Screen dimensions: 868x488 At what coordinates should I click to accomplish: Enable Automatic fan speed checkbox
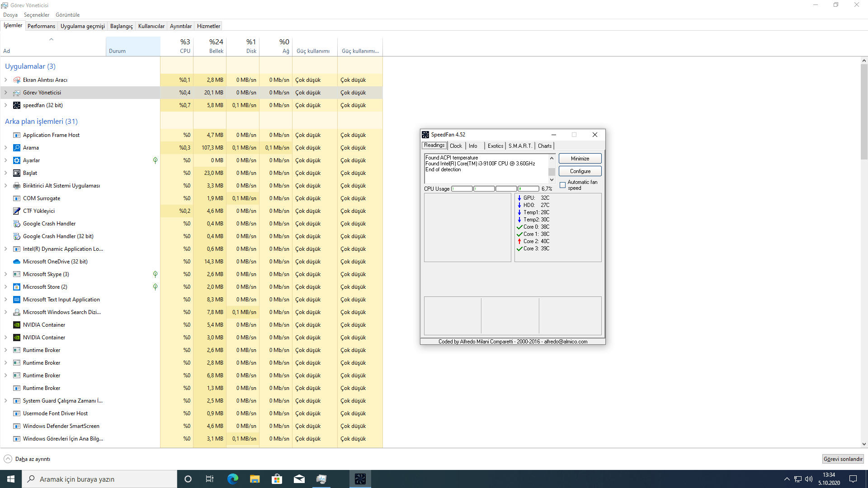[x=563, y=185]
